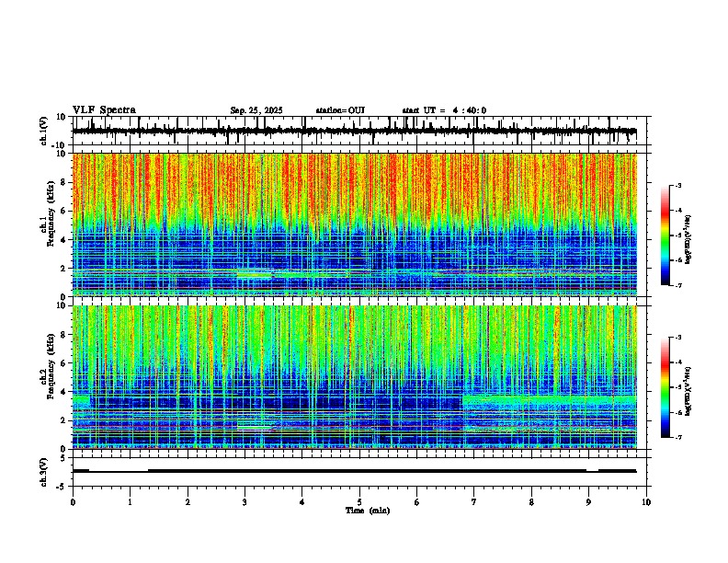Click the "-7" value on ch.2 colorbar
Screen dimensions: 728x563
(677, 437)
